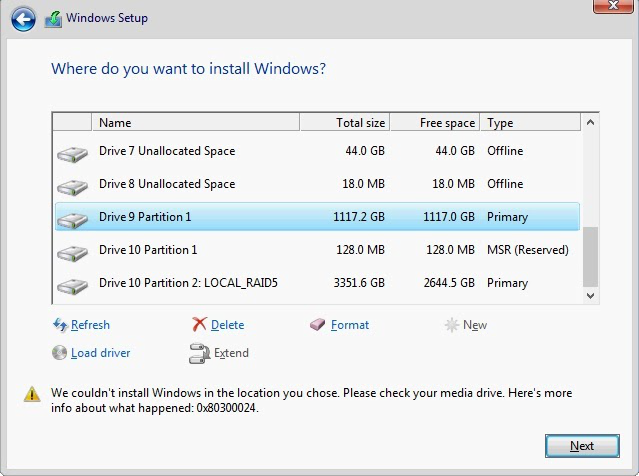The width and height of the screenshot is (639, 476).
Task: Click the Extend drive icon
Action: point(199,353)
